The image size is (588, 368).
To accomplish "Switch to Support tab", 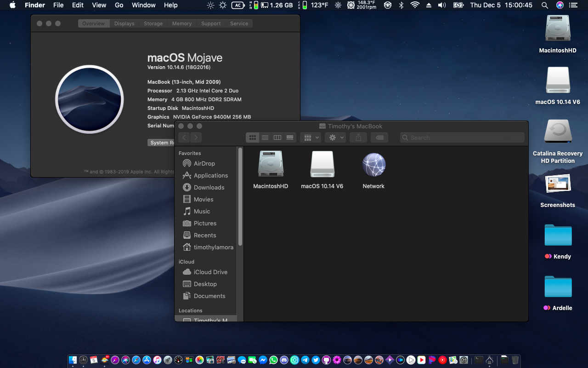I will point(211,23).
